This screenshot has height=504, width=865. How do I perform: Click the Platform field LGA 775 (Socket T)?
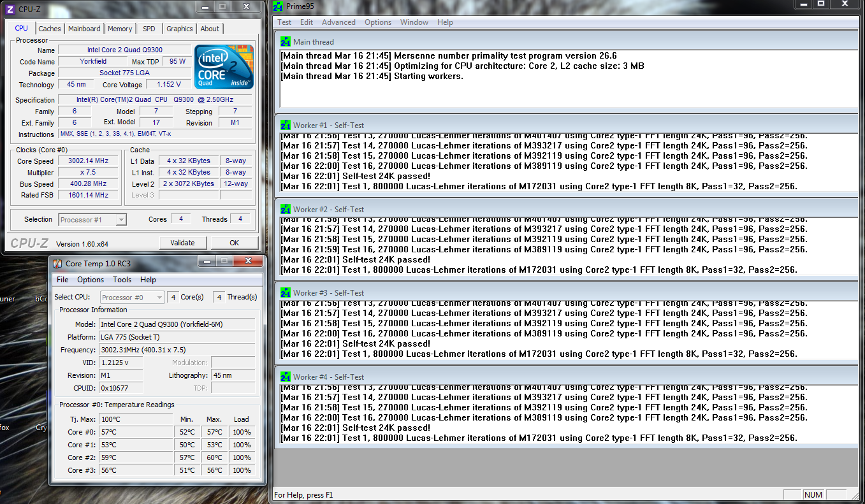177,337
